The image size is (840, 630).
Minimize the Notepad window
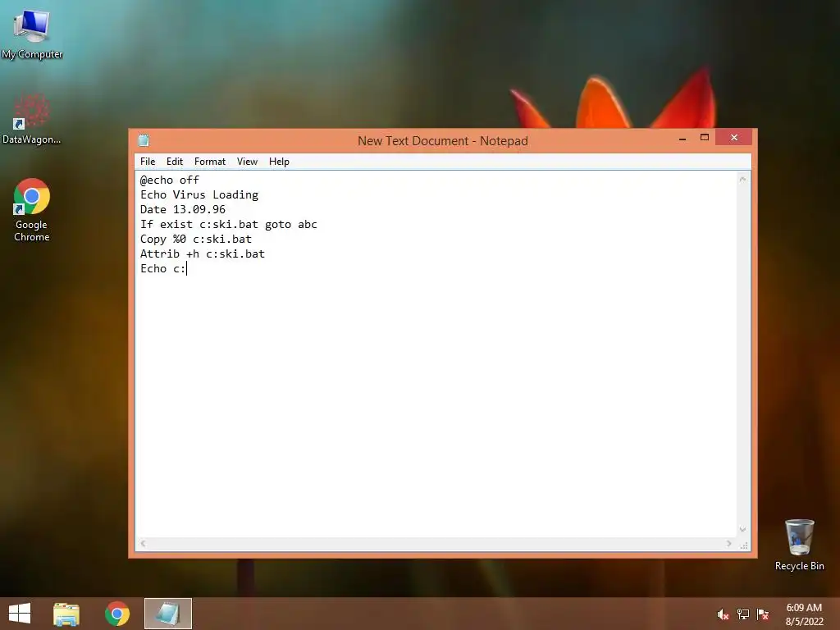(x=682, y=138)
